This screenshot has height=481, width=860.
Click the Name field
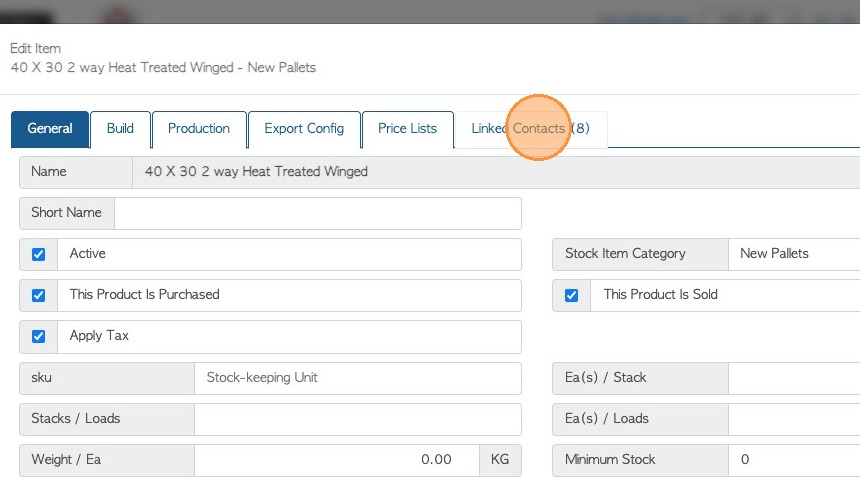(495, 172)
